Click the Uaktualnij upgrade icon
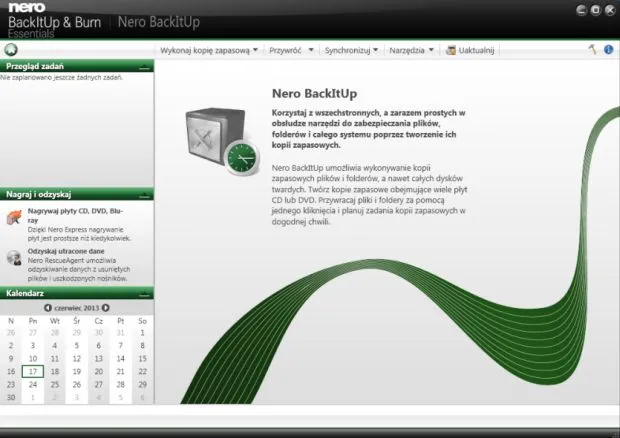The height and width of the screenshot is (438, 620). (x=451, y=49)
